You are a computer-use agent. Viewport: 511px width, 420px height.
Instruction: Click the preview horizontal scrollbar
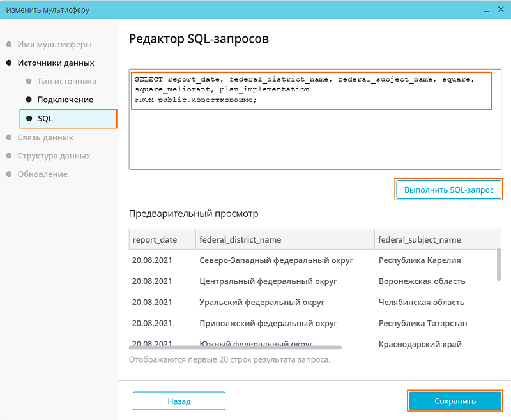tap(235, 347)
